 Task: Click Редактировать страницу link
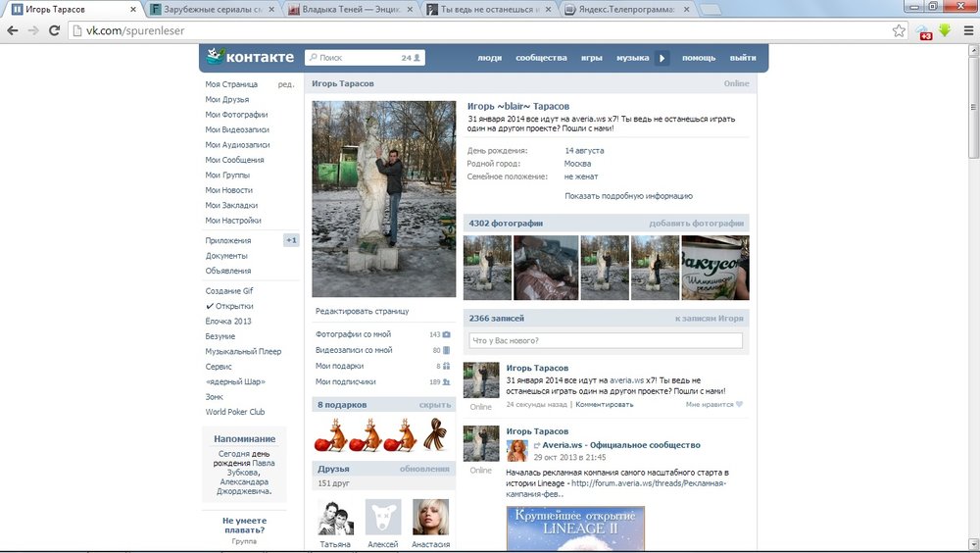(x=362, y=311)
